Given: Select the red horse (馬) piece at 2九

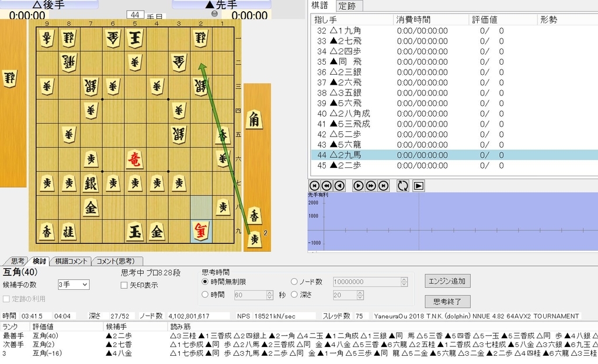Looking at the screenshot, I should [201, 231].
